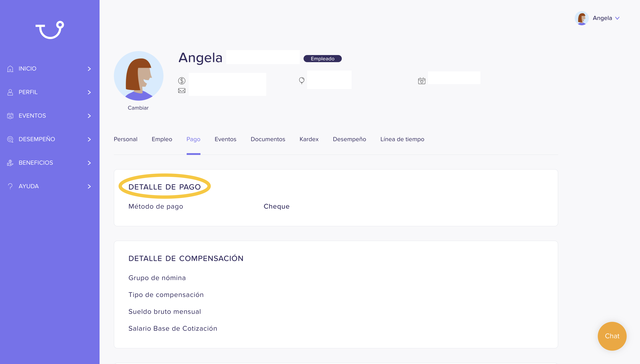Open the Angela account dropdown arrow

click(617, 18)
